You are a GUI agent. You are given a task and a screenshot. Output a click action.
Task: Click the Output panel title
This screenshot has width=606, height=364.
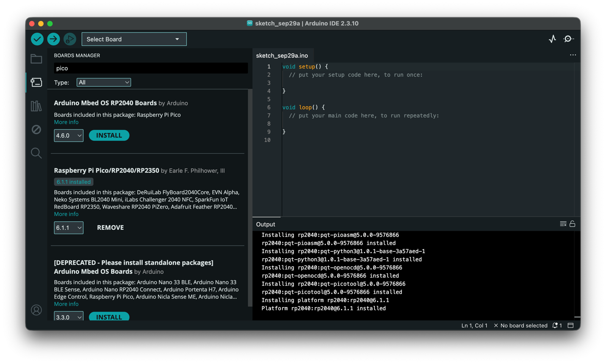pos(266,224)
